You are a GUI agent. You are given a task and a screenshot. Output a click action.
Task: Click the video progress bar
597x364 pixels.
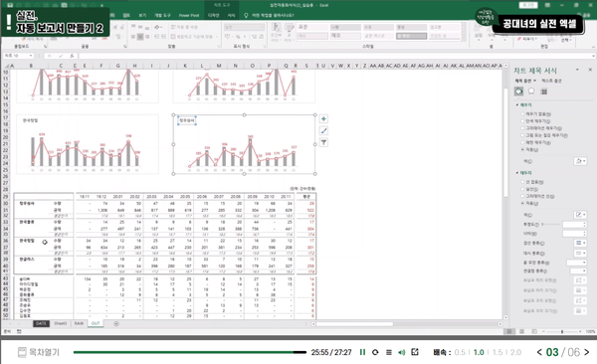[x=190, y=352]
